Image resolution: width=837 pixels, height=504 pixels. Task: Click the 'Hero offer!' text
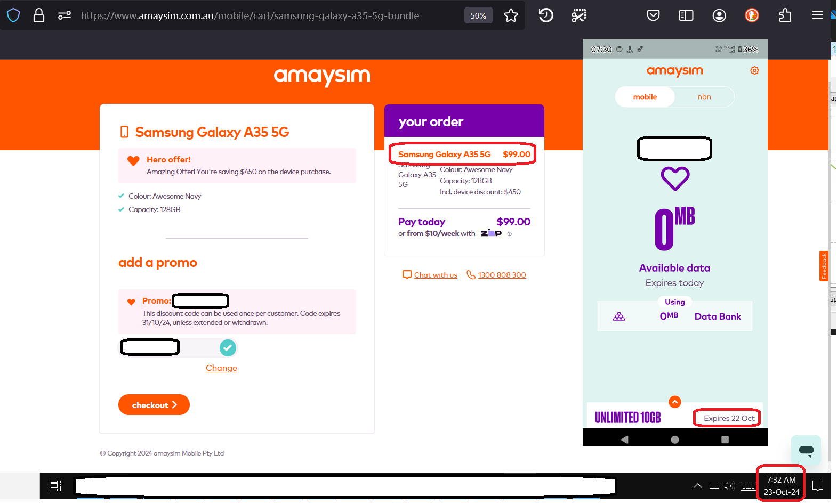tap(168, 159)
